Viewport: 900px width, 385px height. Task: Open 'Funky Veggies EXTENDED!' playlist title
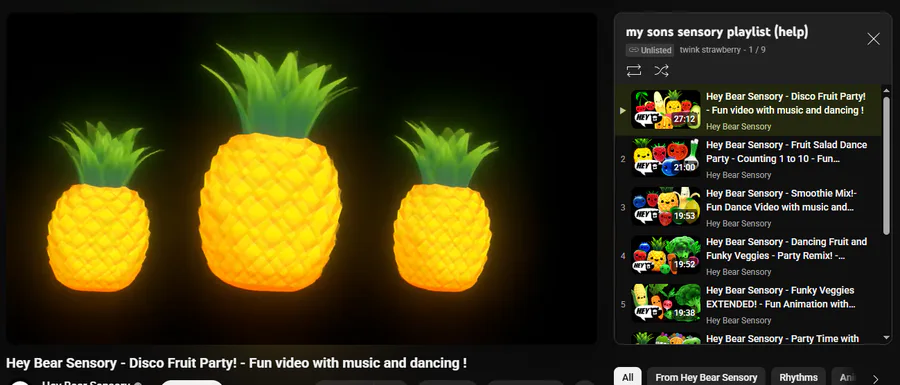click(x=781, y=297)
